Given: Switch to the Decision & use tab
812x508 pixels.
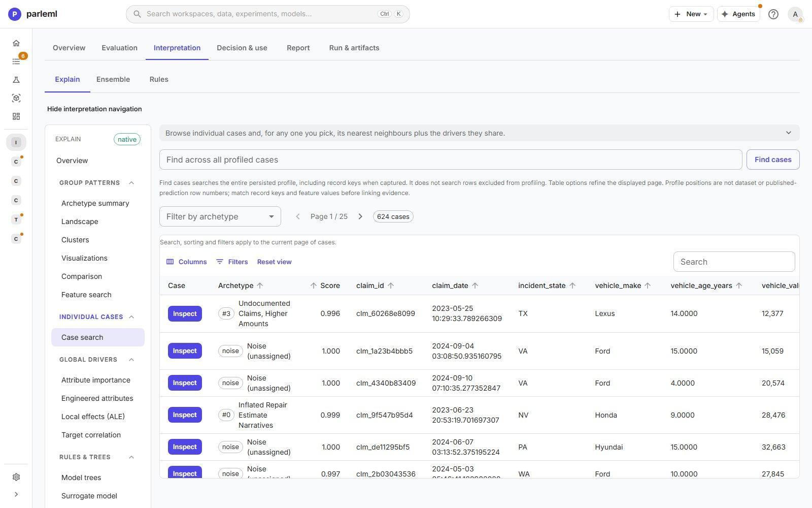Looking at the screenshot, I should pyautogui.click(x=242, y=48).
